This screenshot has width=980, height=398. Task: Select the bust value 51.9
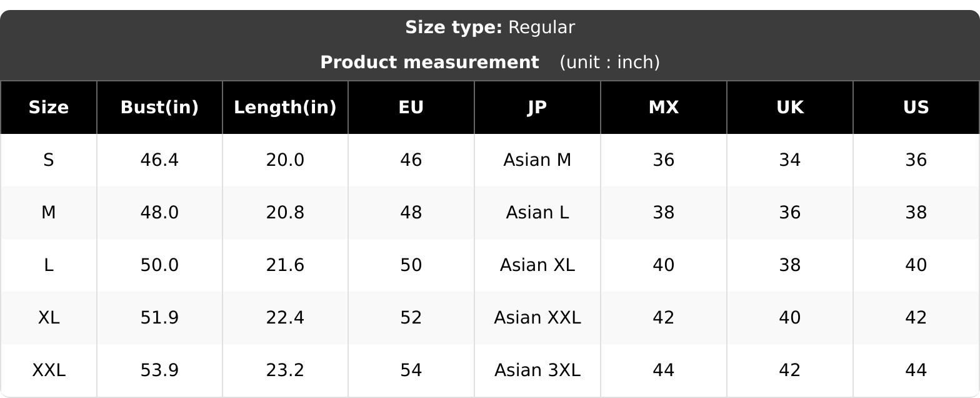tap(159, 318)
